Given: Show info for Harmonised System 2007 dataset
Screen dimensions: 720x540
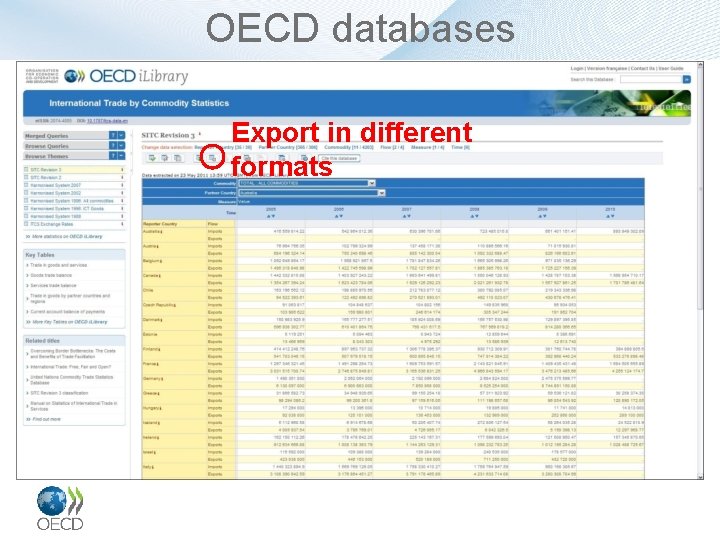Looking at the screenshot, I should pos(122,185).
